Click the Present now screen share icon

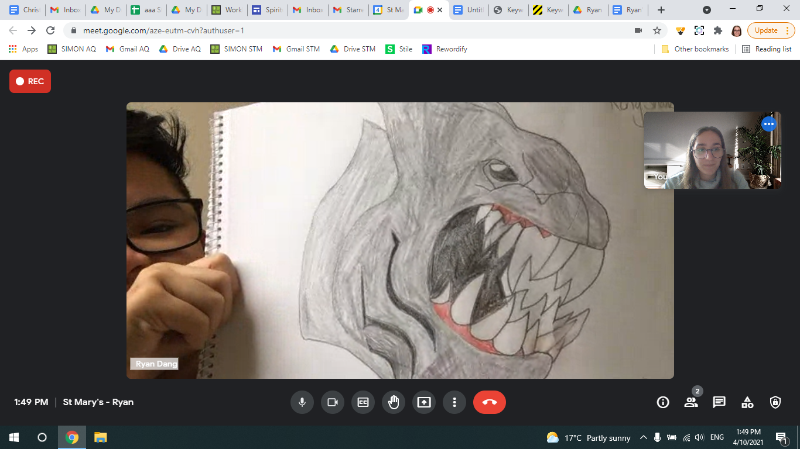pyautogui.click(x=424, y=402)
